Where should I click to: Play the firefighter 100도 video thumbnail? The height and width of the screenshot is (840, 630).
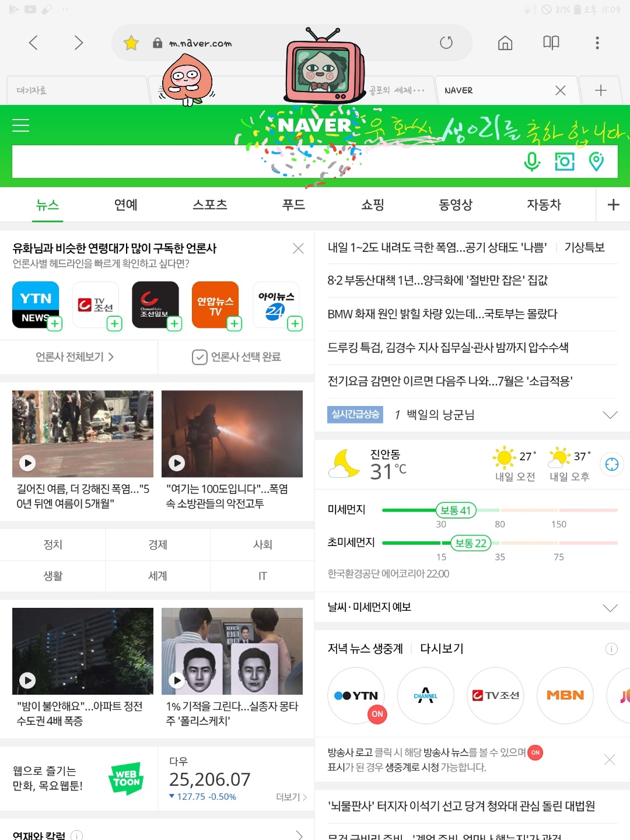[232, 433]
